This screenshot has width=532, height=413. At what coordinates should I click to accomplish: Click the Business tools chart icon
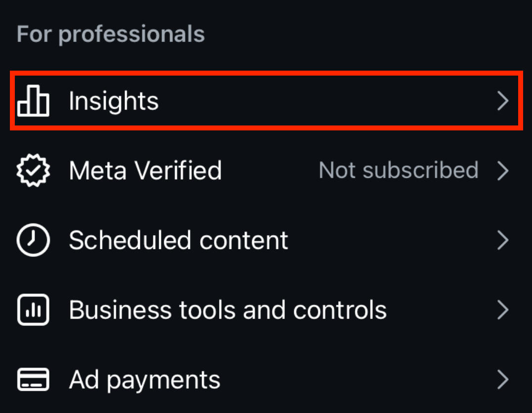tap(33, 310)
